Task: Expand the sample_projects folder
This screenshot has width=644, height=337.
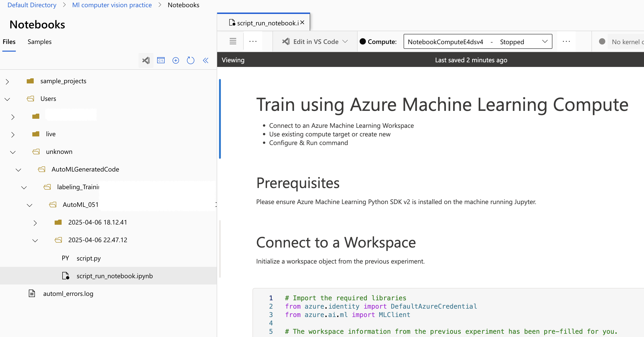Action: click(7, 82)
